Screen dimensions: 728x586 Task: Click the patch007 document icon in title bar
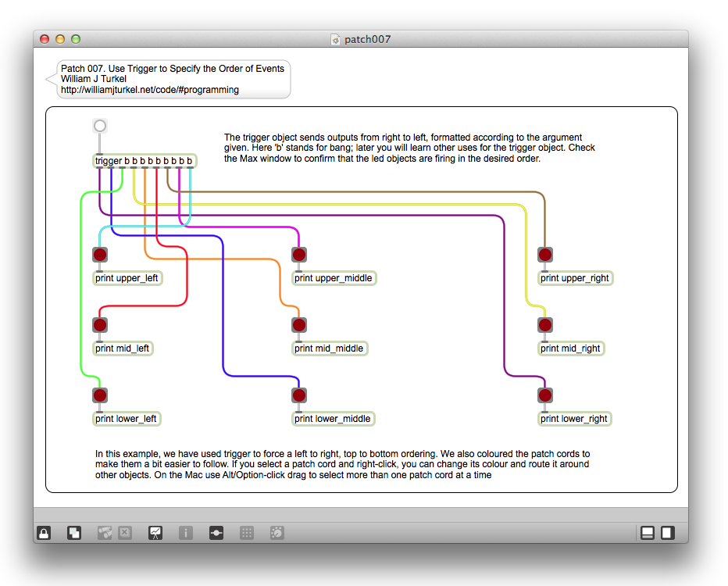tap(336, 39)
